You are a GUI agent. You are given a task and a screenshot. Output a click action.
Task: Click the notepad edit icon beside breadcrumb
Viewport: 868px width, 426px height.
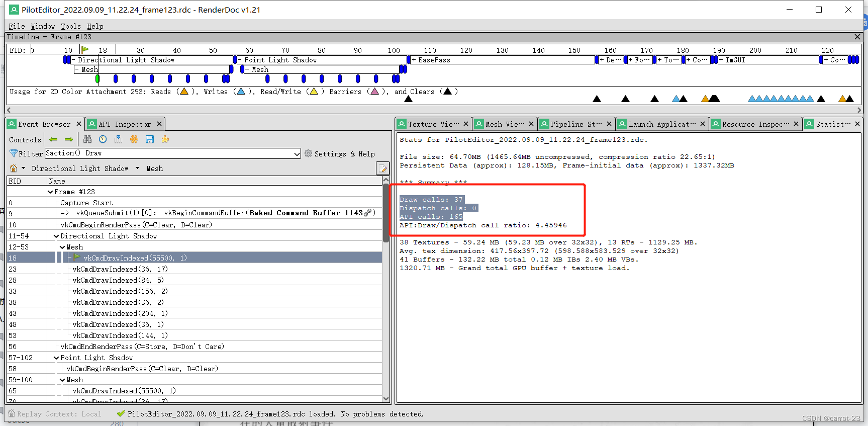coord(382,168)
